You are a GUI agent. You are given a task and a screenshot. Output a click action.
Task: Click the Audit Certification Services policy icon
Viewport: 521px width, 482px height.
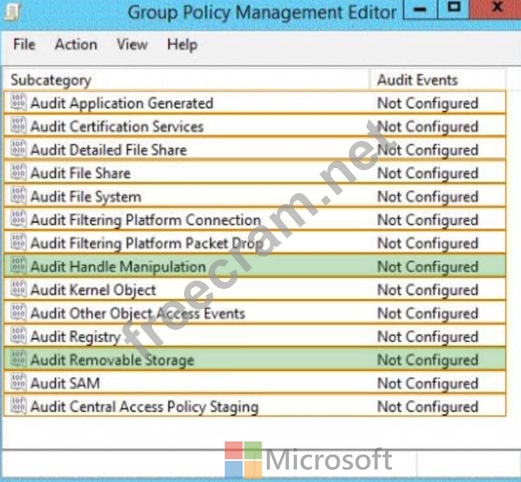pyautogui.click(x=18, y=126)
